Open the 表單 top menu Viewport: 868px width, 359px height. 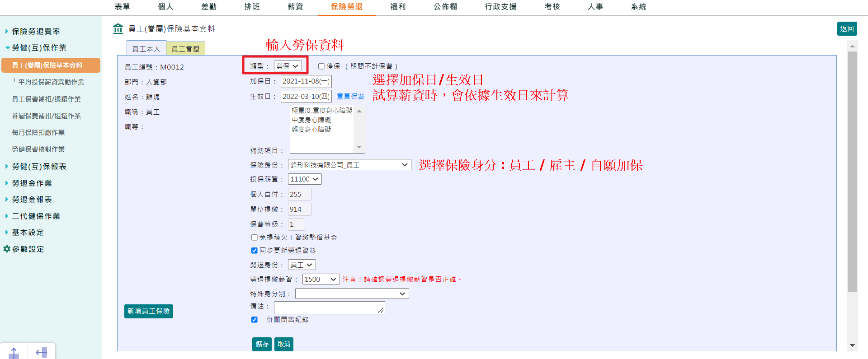tap(123, 7)
